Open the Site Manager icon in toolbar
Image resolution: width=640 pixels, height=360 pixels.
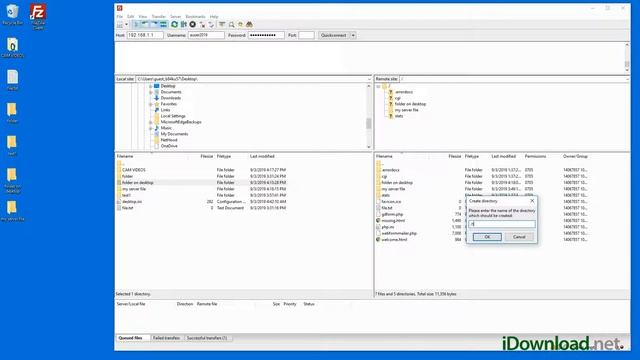coord(120,24)
